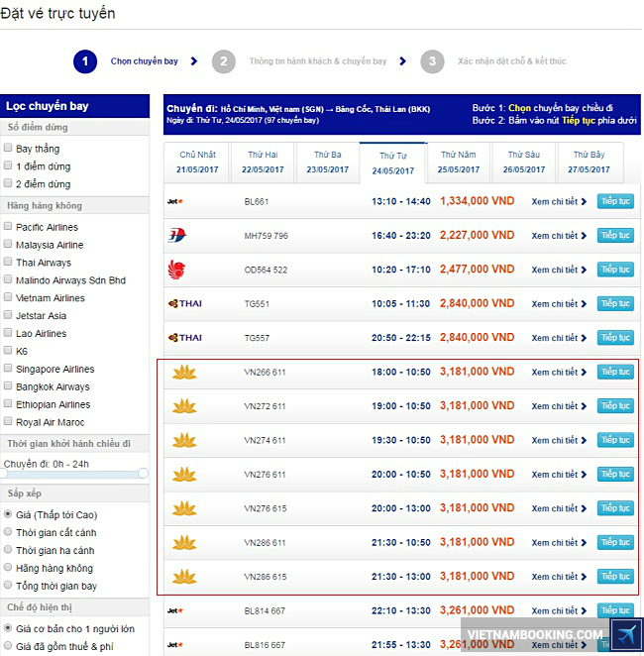Sort by Thời gian cất cánh
Image resolution: width=644 pixels, height=656 pixels.
8,532
